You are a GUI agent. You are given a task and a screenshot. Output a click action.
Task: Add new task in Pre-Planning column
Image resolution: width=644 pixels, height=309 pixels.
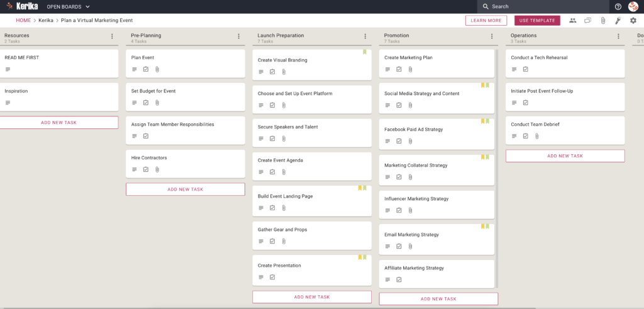(x=186, y=189)
